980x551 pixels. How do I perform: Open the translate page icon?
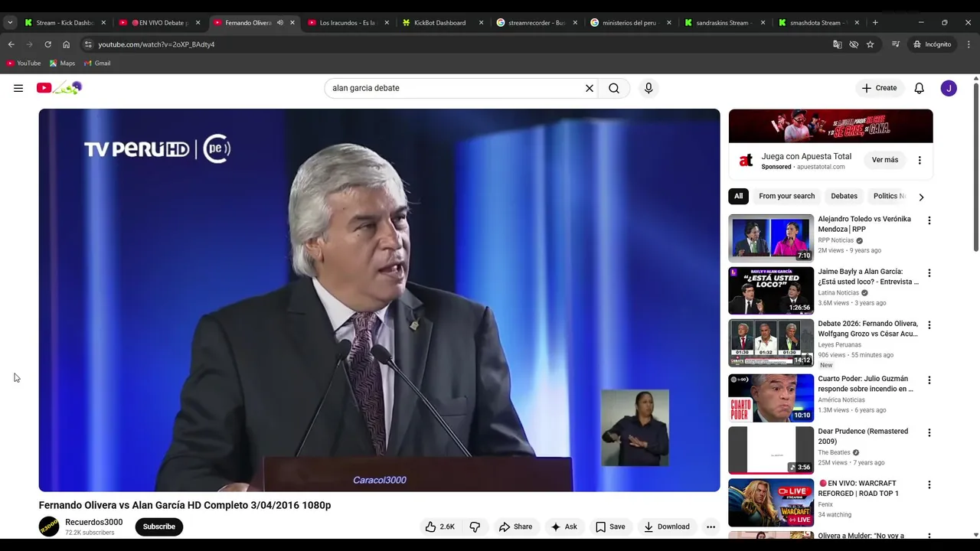[x=837, y=44]
